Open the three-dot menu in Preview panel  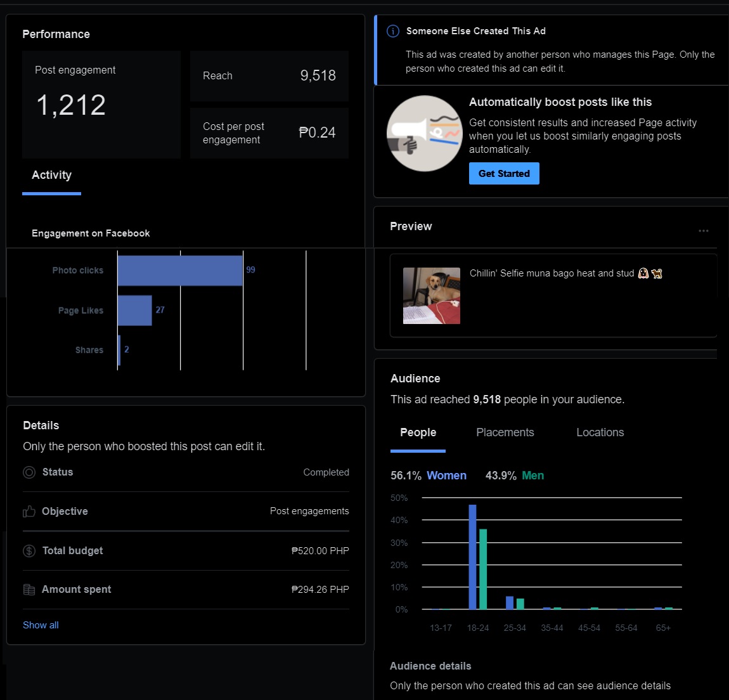tap(704, 231)
